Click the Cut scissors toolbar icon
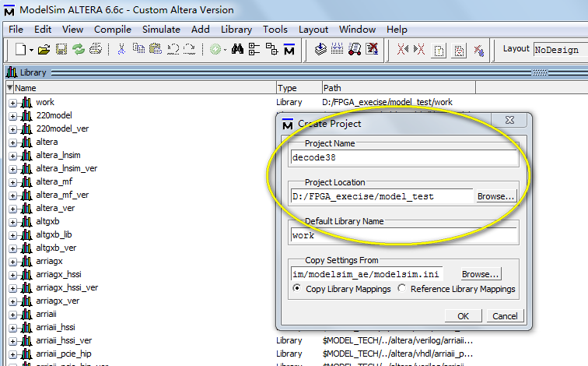588x366 pixels. pyautogui.click(x=121, y=49)
